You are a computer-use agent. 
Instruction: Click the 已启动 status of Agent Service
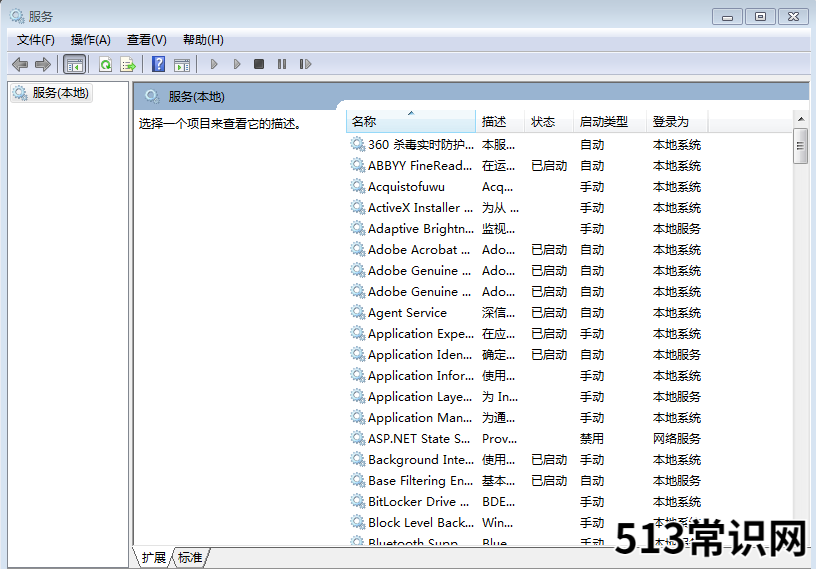(x=549, y=313)
